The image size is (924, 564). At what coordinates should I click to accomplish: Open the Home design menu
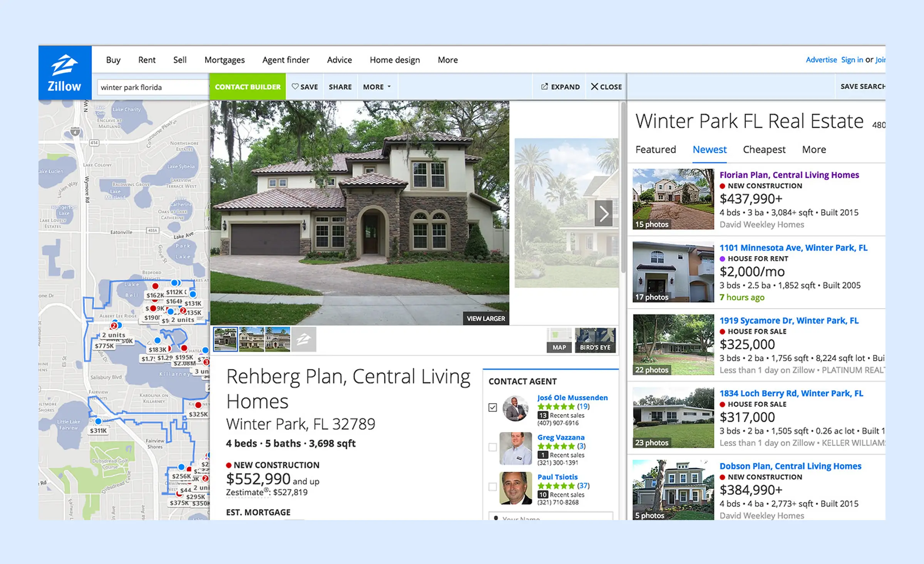coord(395,60)
